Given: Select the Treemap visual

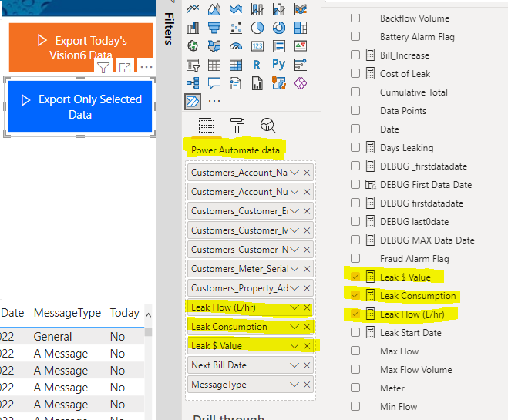Looking at the screenshot, I should pyautogui.click(x=301, y=28).
